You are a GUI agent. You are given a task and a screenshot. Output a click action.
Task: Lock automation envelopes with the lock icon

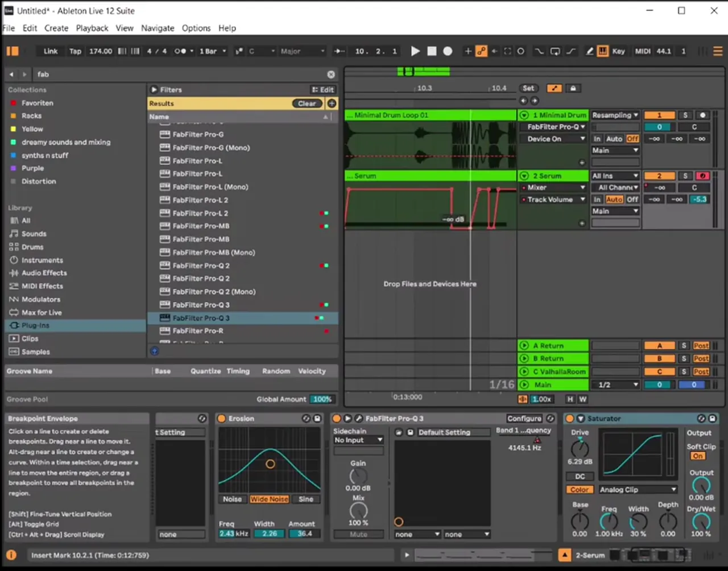(x=573, y=88)
